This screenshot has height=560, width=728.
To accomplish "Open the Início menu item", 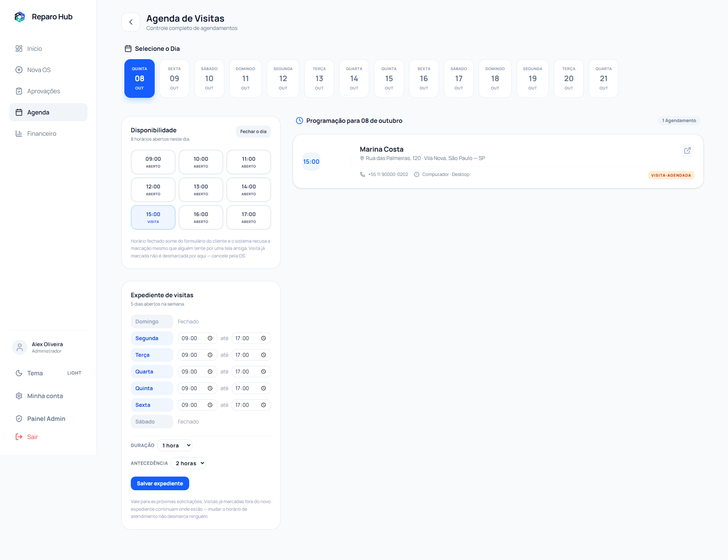I will pos(48,49).
